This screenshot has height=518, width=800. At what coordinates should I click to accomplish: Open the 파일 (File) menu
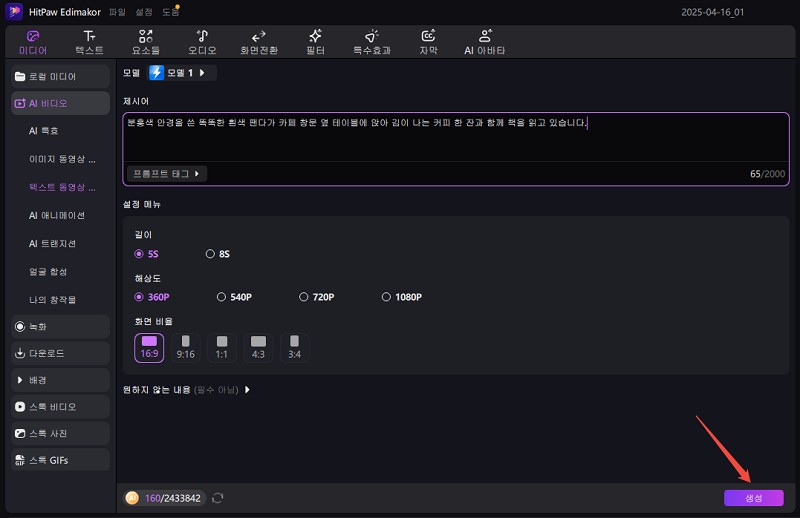117,12
